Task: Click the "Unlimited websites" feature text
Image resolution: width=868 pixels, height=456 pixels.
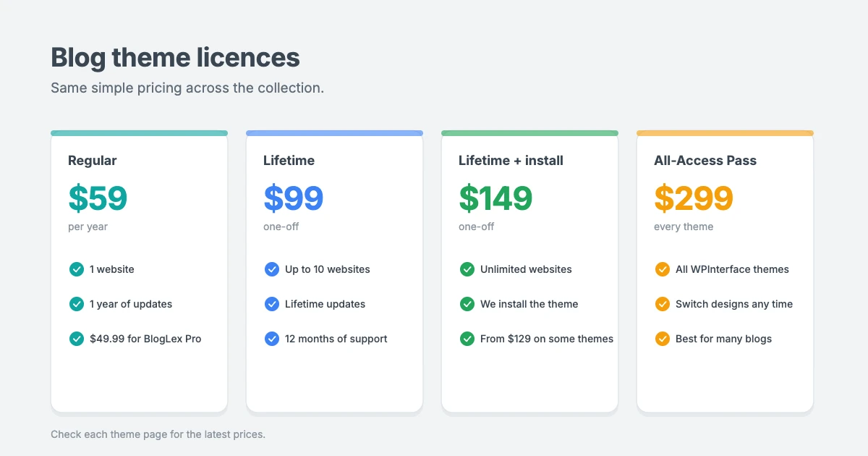Action: [526, 269]
